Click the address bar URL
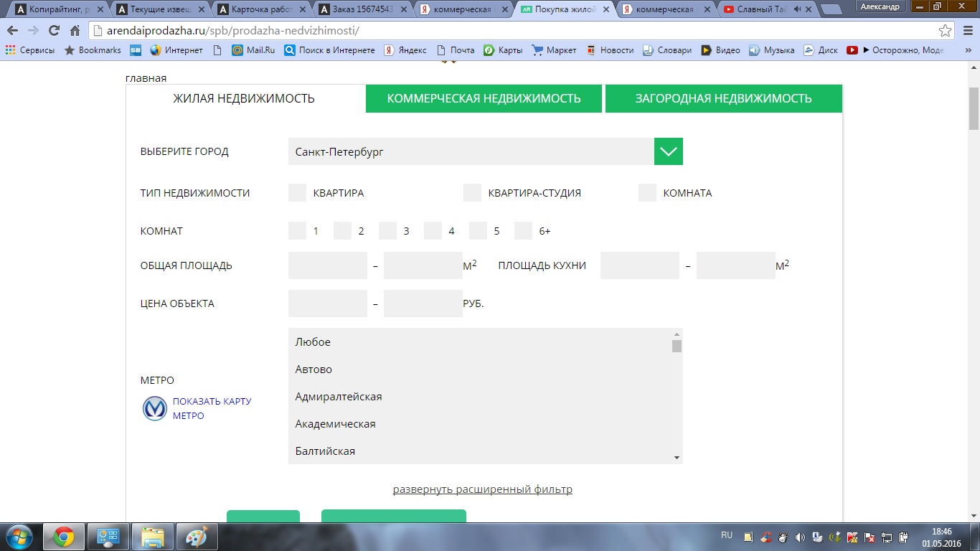980x551 pixels. coord(234,31)
